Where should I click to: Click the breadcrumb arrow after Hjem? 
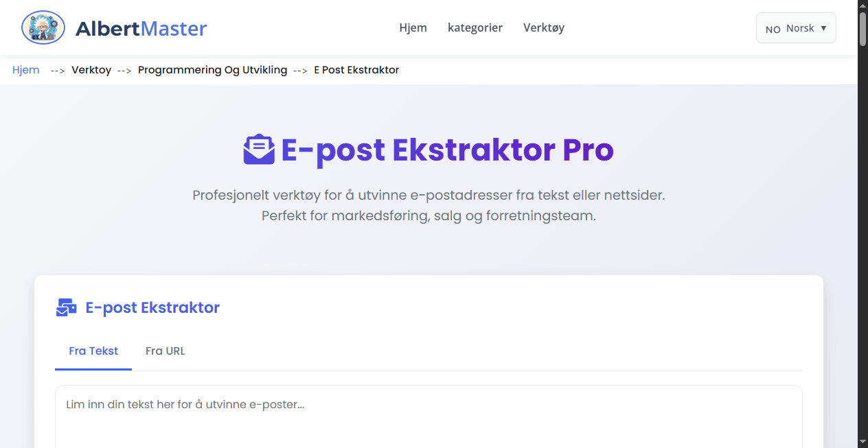tap(57, 70)
